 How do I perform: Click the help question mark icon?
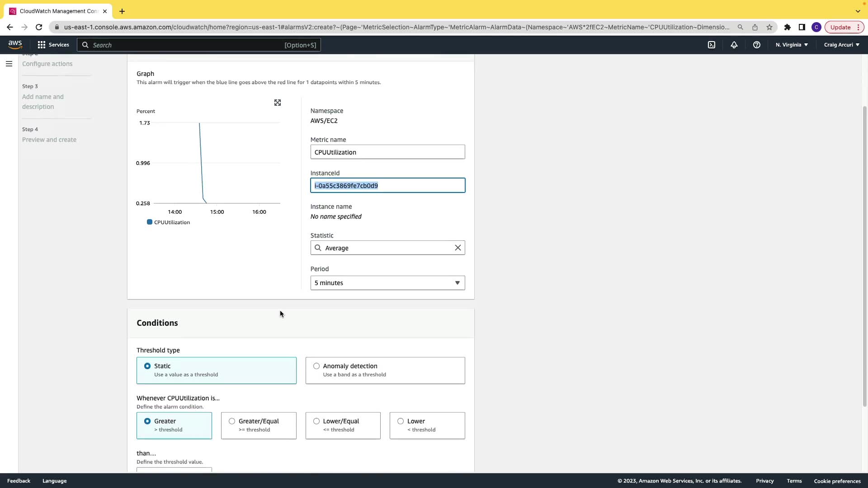757,45
